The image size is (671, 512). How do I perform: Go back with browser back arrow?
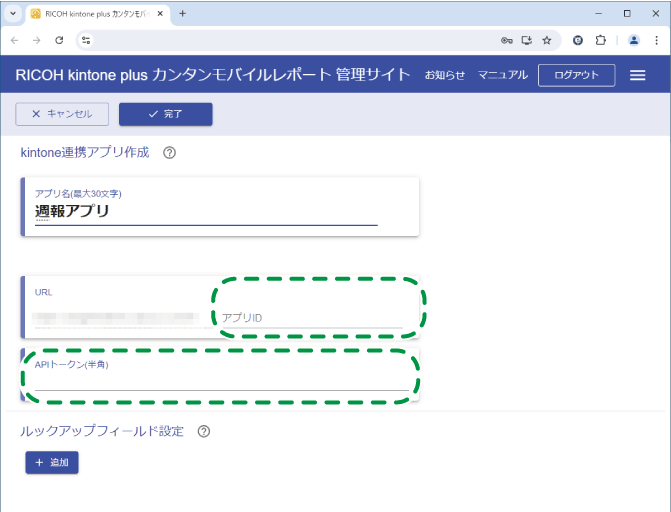[x=15, y=40]
